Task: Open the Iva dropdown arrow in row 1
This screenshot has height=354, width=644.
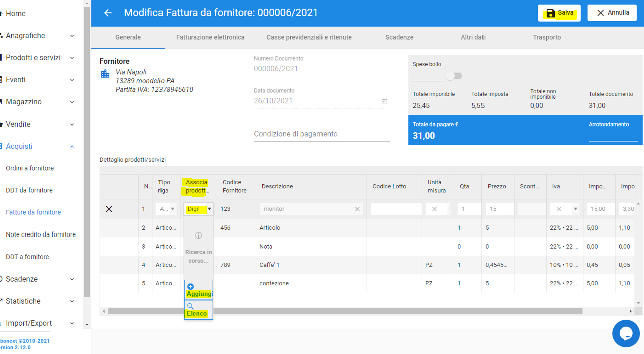Action: [576, 209]
